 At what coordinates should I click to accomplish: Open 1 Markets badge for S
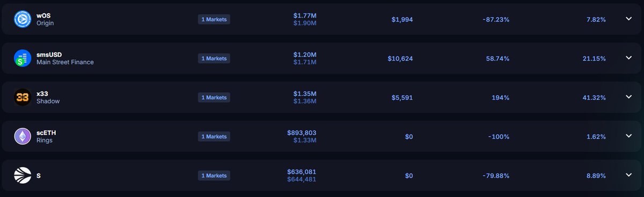coord(214,176)
